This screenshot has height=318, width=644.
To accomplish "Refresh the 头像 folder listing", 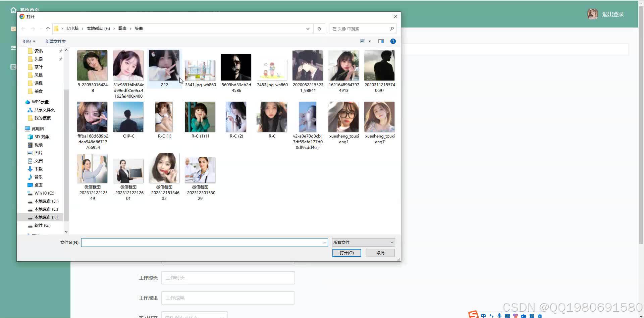I will (319, 29).
